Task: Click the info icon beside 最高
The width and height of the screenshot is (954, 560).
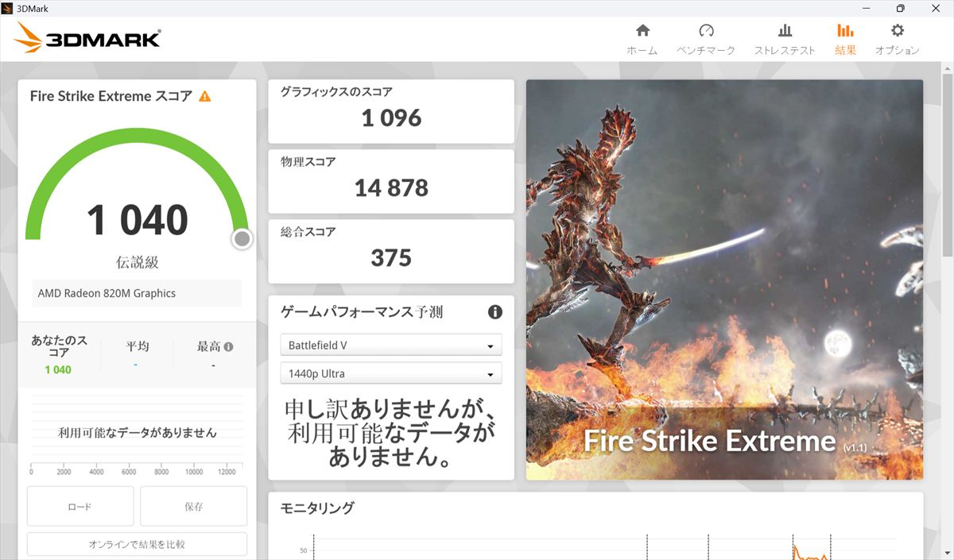Action: coord(229,347)
